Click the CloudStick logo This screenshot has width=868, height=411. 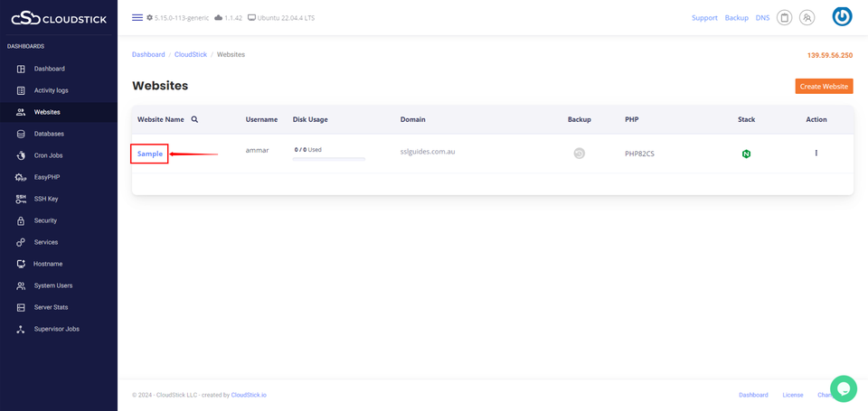(x=59, y=17)
